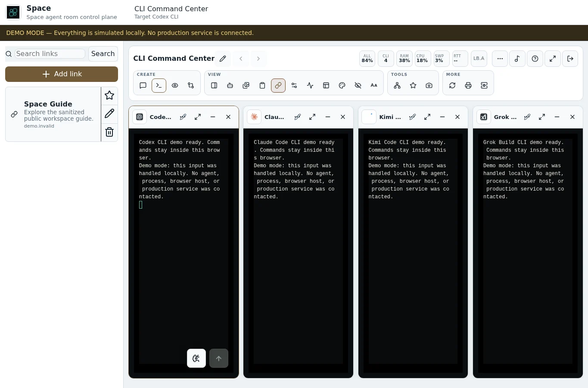Click the robot icon in View group
The image size is (588, 388).
pos(230,85)
